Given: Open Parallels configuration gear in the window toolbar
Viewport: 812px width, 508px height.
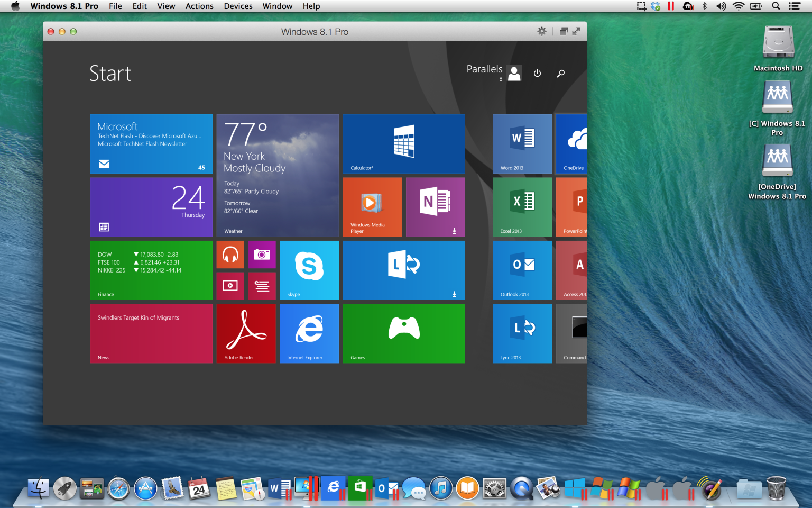Looking at the screenshot, I should point(541,31).
